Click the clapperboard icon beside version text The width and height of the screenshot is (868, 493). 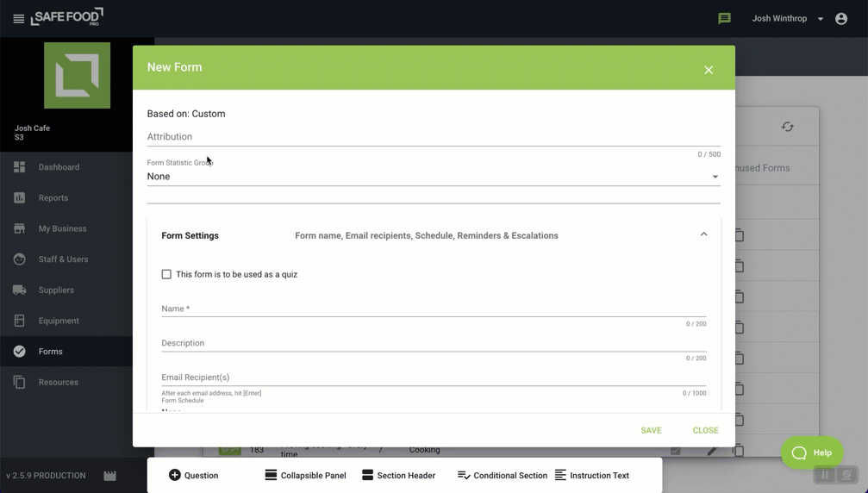[x=109, y=476]
